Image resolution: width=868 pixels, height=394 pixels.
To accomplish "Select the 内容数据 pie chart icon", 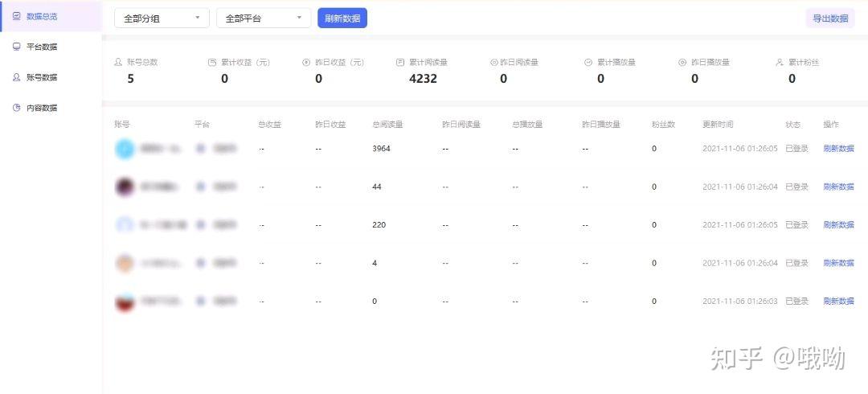I will click(17, 108).
